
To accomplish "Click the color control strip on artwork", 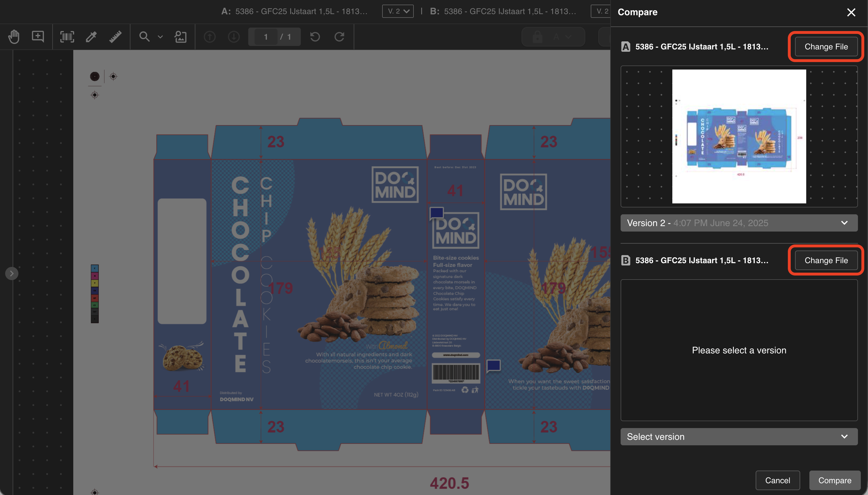I will pyautogui.click(x=95, y=294).
